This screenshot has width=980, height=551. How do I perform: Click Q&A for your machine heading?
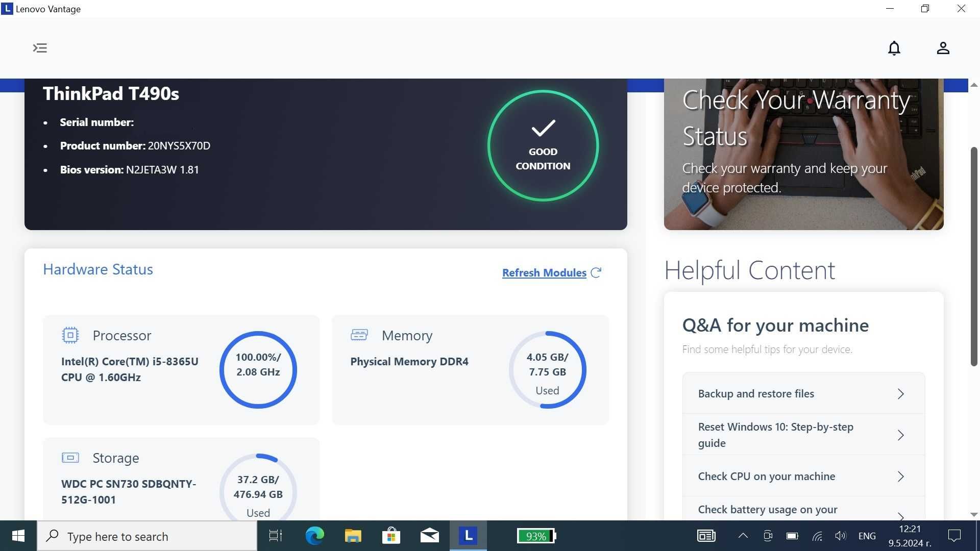(x=775, y=325)
